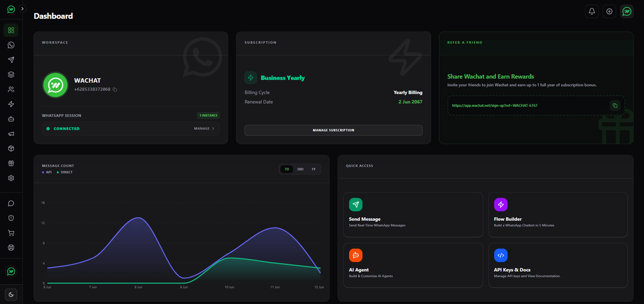644x304 pixels.
Task: Click the green Send Message paper plane icon
Action: (355, 205)
